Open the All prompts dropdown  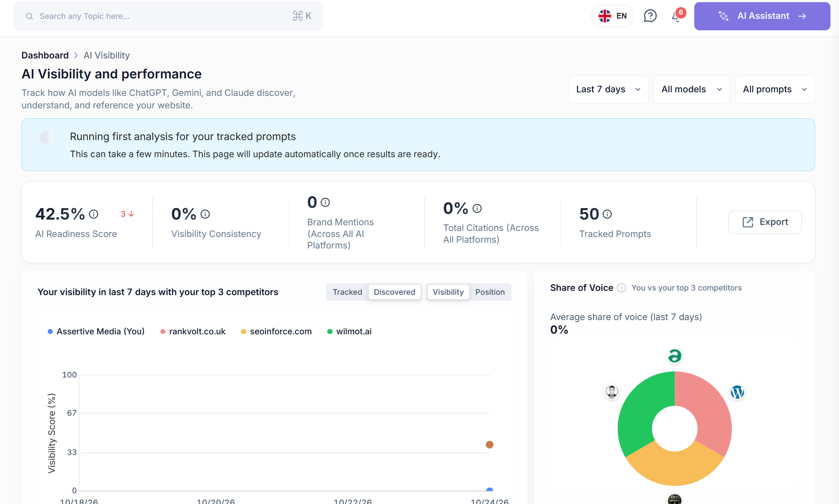click(x=775, y=89)
